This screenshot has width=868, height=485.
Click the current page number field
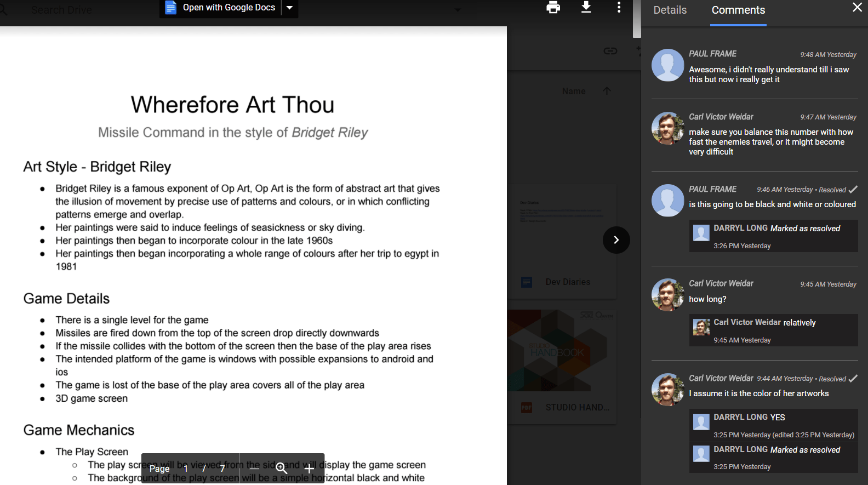186,469
